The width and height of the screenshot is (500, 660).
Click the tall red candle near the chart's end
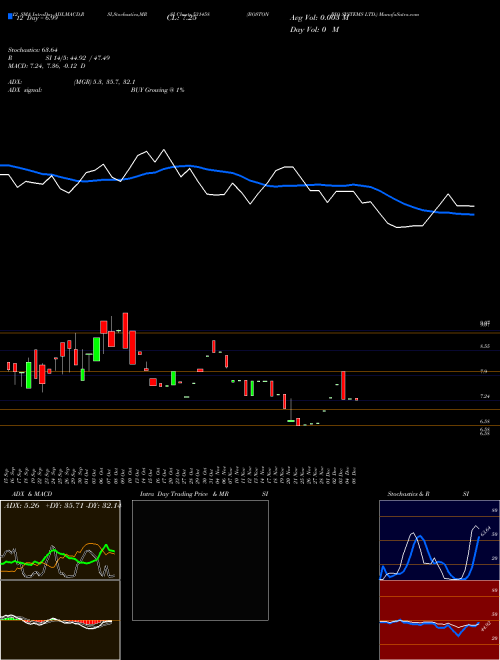point(343,385)
